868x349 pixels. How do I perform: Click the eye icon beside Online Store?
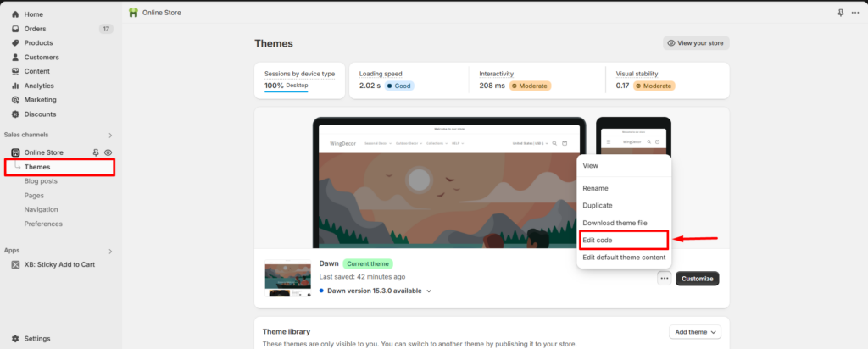click(108, 152)
